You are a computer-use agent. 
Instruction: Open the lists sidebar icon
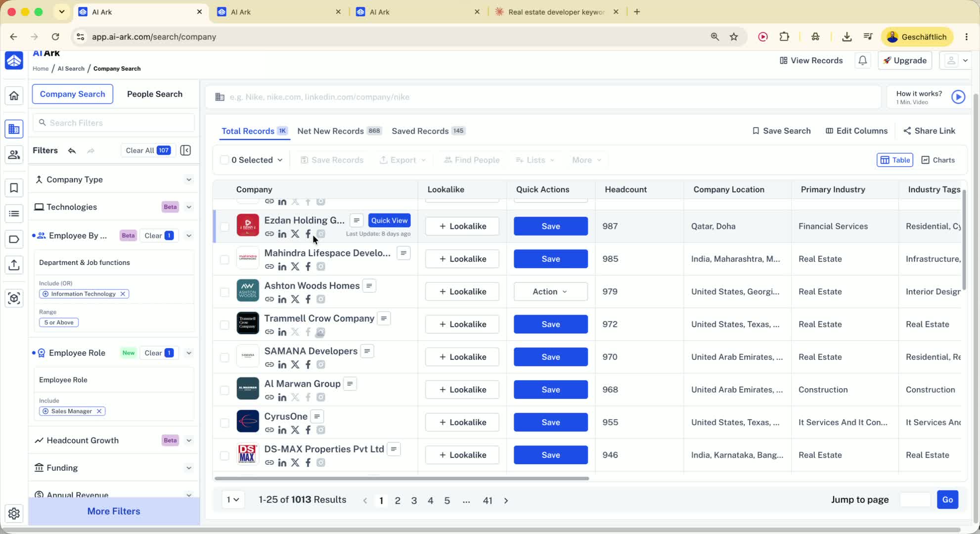pos(14,214)
